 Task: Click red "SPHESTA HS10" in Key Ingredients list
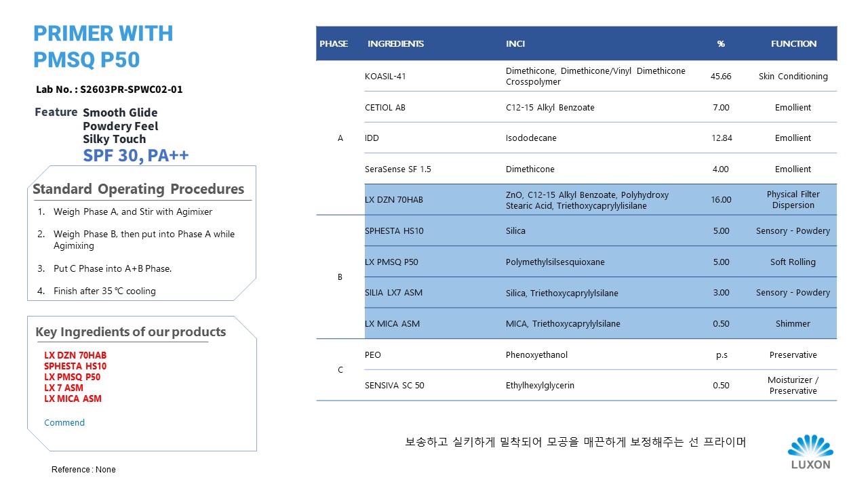click(75, 366)
